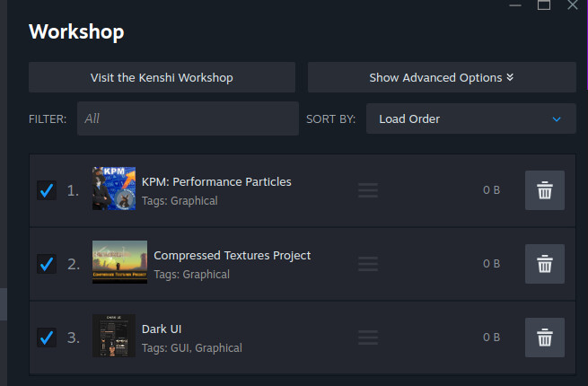This screenshot has height=386, width=588.
Task: Delete the KPM: Performance Particles mod
Action: [x=545, y=190]
